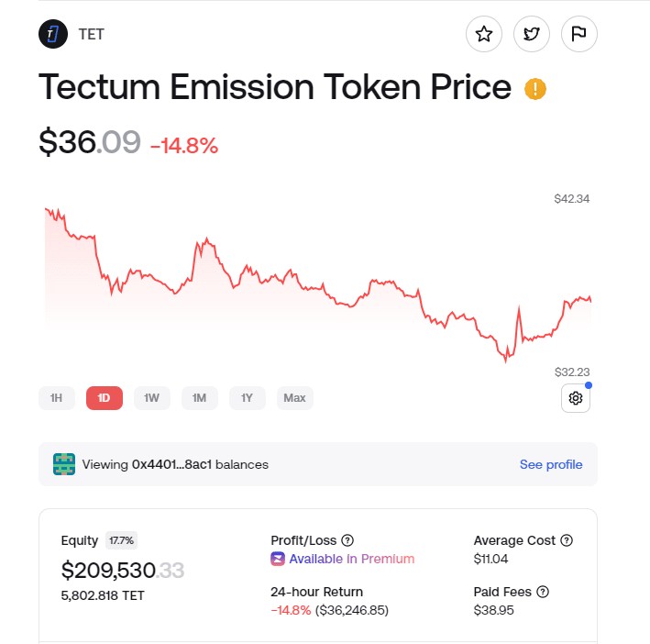Click the star favorite icon
The height and width of the screenshot is (644, 650).
click(484, 35)
